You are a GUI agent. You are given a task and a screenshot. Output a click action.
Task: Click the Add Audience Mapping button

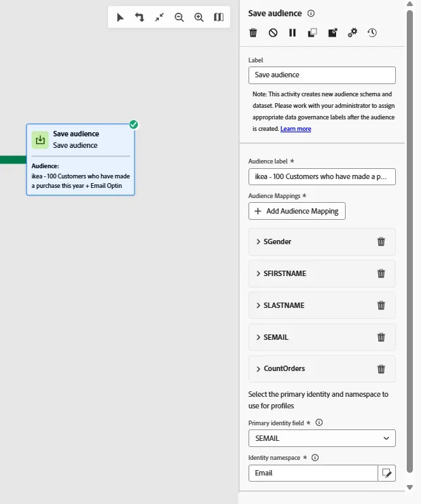[x=297, y=211]
